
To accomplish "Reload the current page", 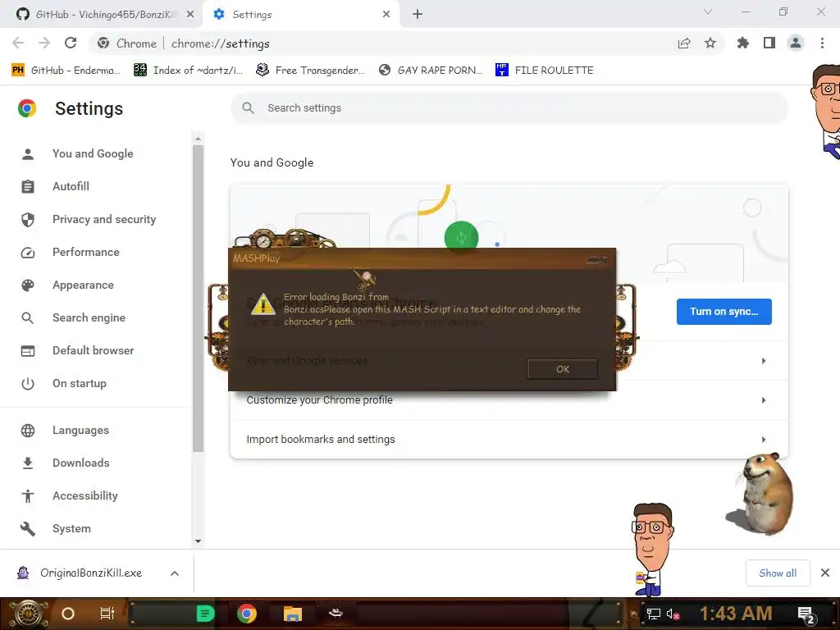I will (x=71, y=43).
